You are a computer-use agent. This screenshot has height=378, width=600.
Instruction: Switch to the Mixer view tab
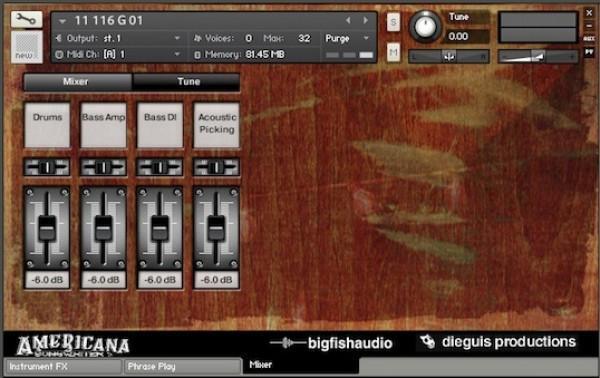coord(78,82)
